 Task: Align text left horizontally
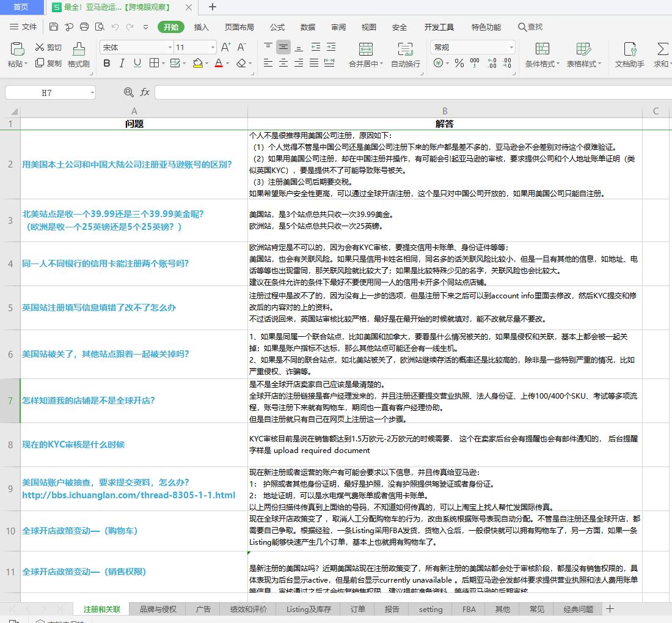coord(268,63)
